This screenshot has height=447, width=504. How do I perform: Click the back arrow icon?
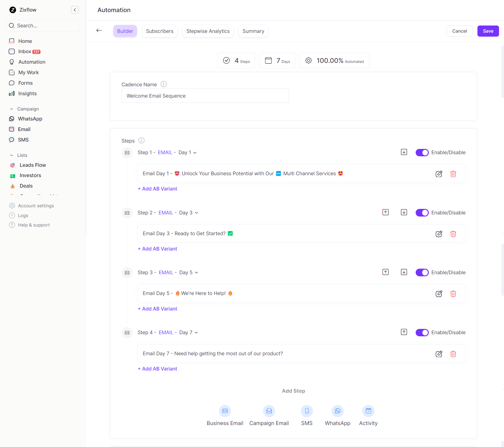click(x=99, y=31)
